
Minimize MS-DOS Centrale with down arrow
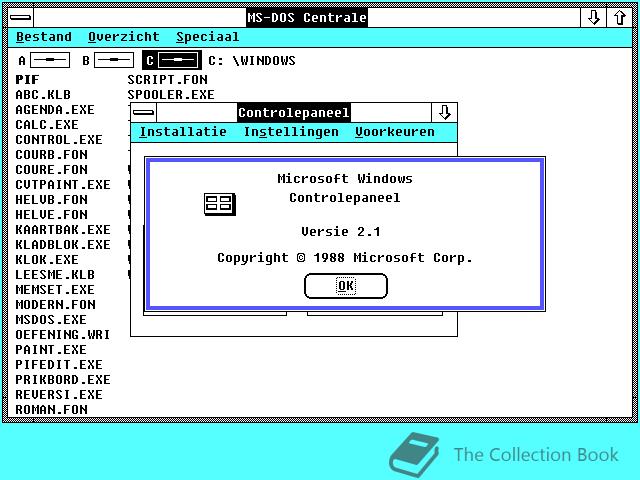[593, 18]
